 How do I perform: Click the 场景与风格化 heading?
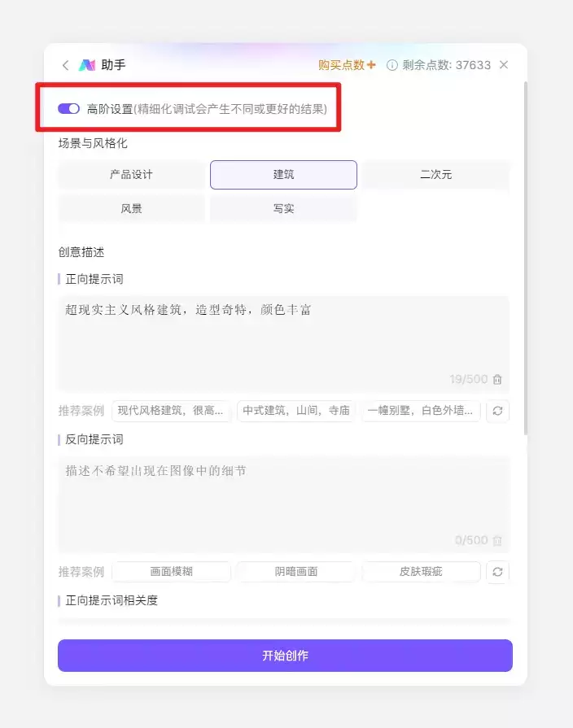coord(93,143)
